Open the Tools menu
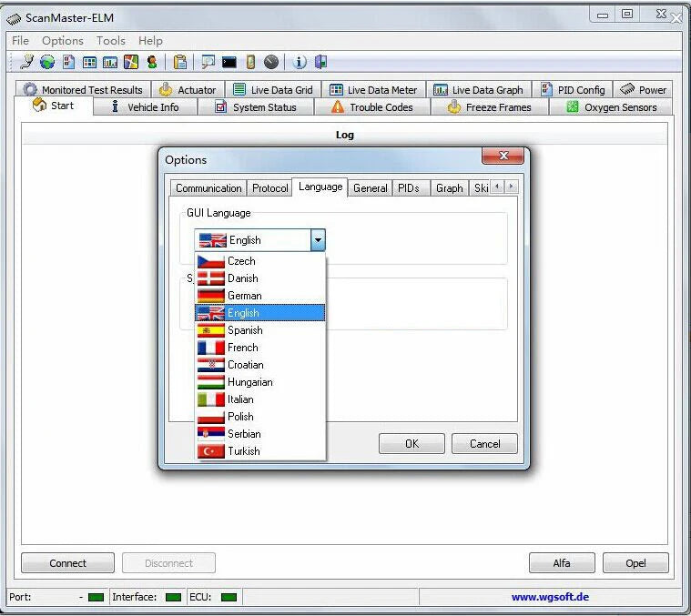 click(x=111, y=40)
